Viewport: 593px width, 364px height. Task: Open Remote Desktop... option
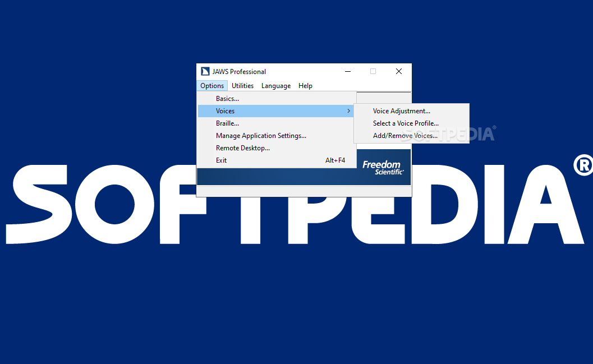277,148
